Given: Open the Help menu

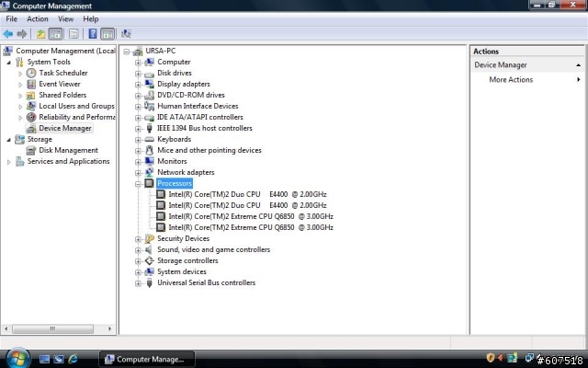Looking at the screenshot, I should pos(91,18).
